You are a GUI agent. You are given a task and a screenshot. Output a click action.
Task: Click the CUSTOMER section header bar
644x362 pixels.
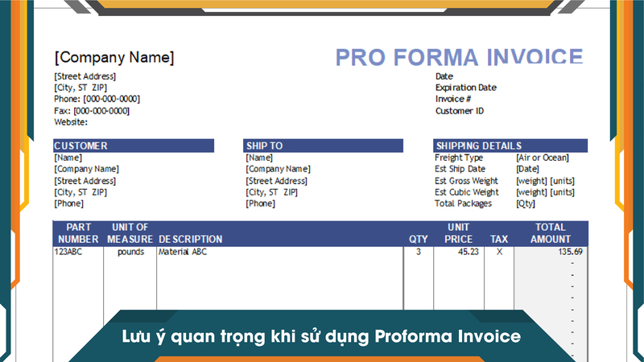134,146
